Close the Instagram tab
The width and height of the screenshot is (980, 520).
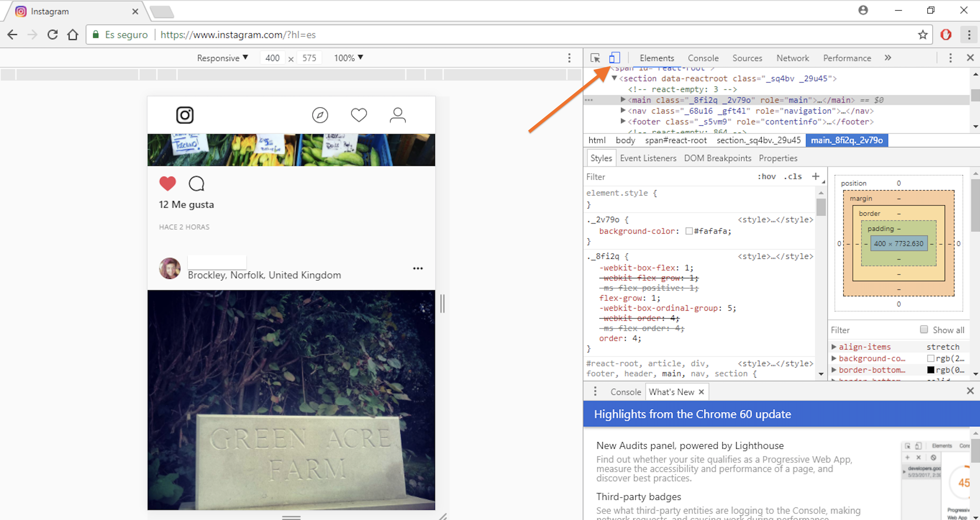click(x=135, y=12)
